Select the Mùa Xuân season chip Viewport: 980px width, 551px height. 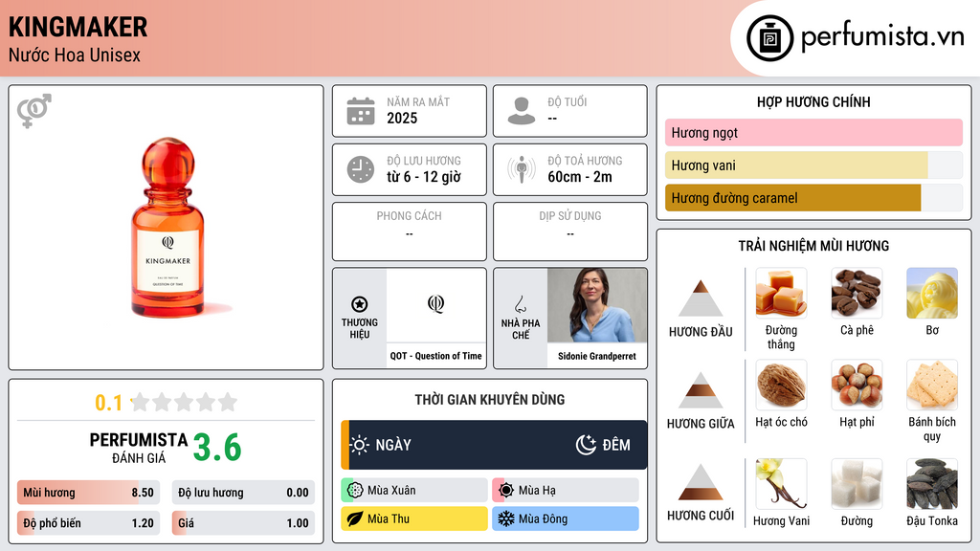pos(413,491)
